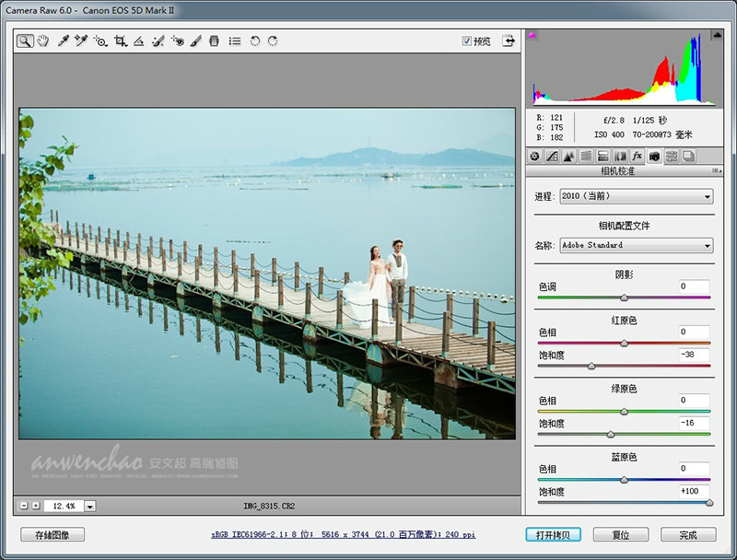Click the IMG_8315.CR2 filename text
Screen dimensions: 737x560
tap(269, 506)
